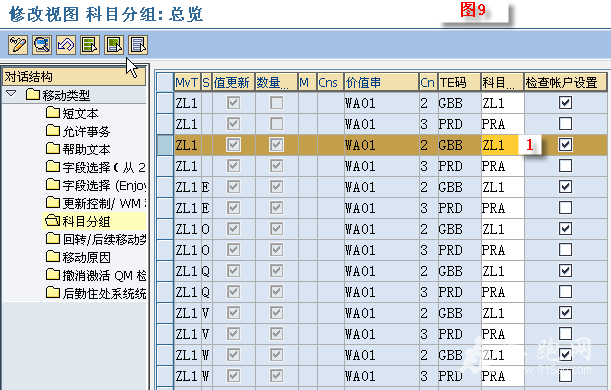
Task: Click row selector of ZL1 O GBB row
Action: coord(165,229)
